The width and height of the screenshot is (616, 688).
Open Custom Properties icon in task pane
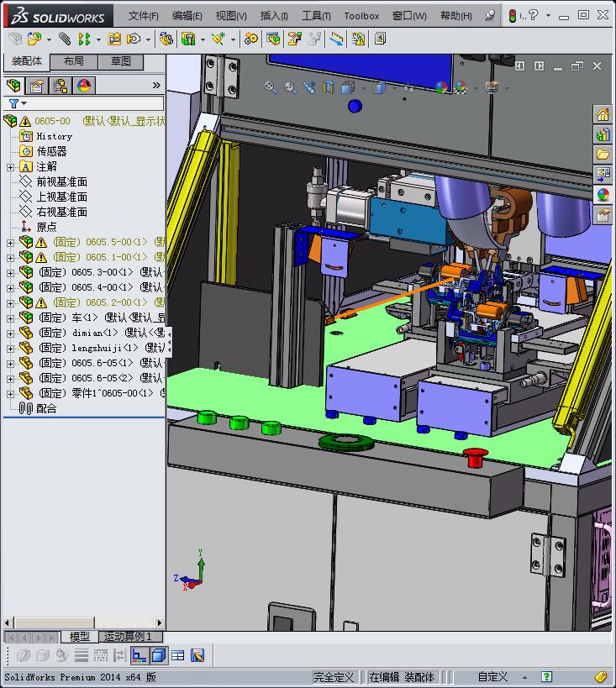point(603,214)
